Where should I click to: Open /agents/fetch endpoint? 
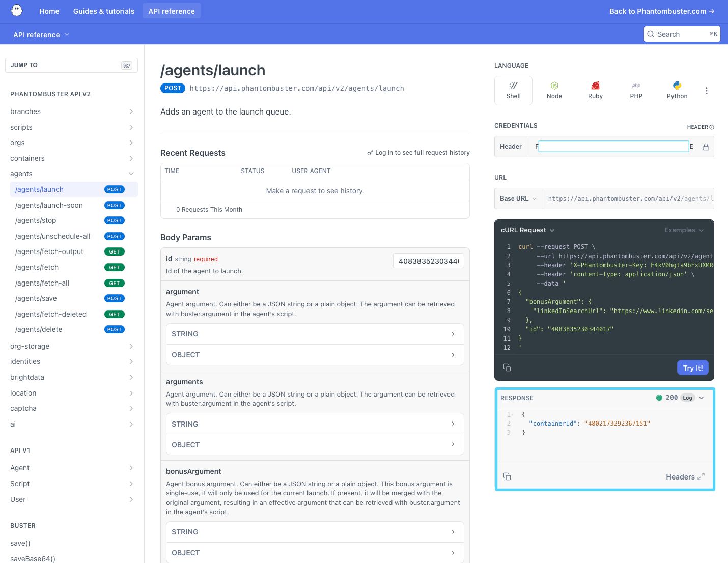click(74, 267)
